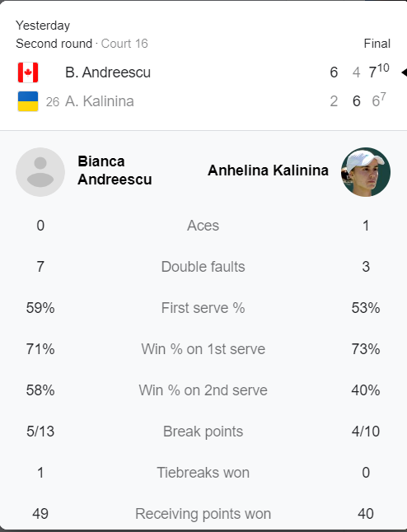Open B. Andreescu in the scoreboard
Viewport: 407px width, 532px height.
[x=108, y=72]
